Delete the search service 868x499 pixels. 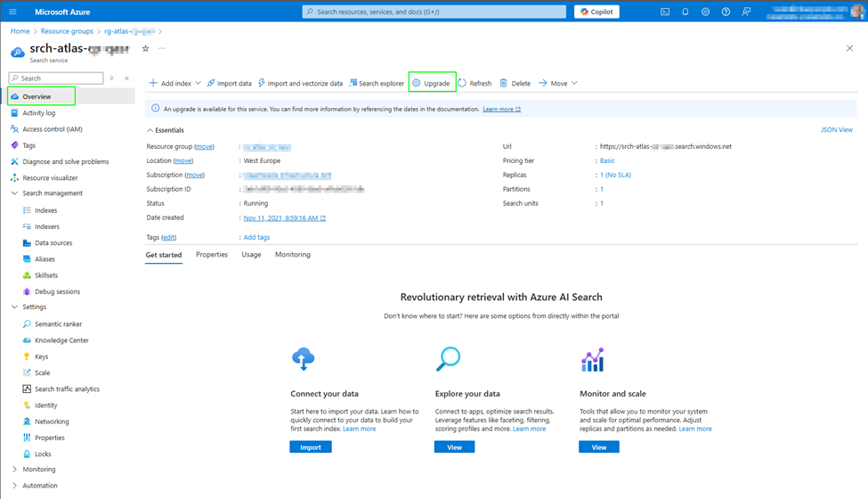click(x=515, y=83)
